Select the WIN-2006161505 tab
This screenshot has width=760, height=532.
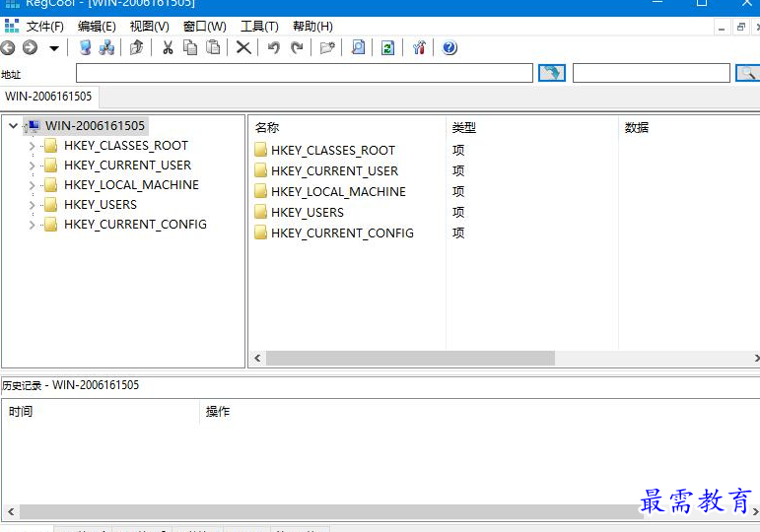48,96
